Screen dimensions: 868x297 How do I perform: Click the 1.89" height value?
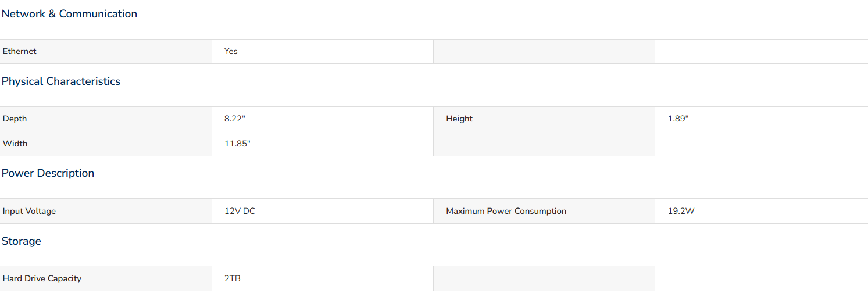(678, 119)
